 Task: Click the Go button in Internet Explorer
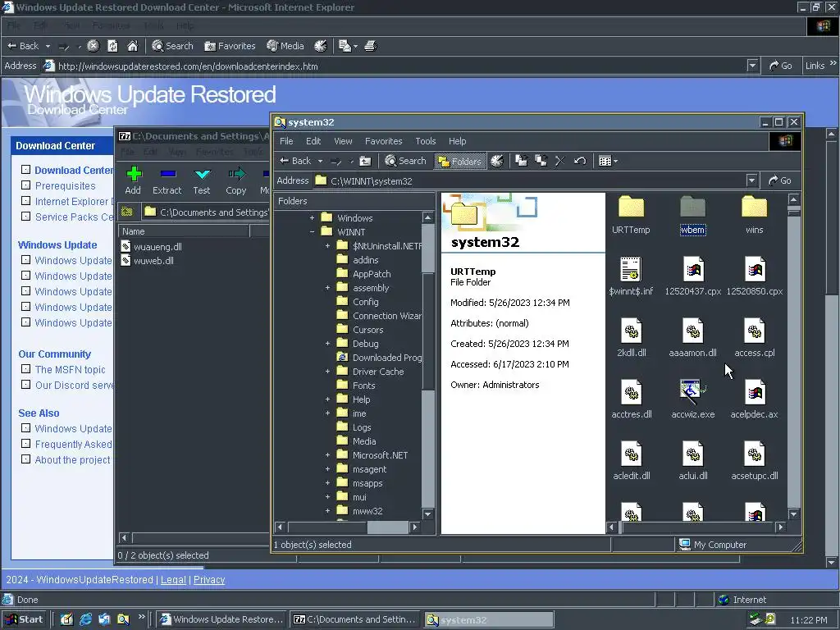[x=781, y=66]
